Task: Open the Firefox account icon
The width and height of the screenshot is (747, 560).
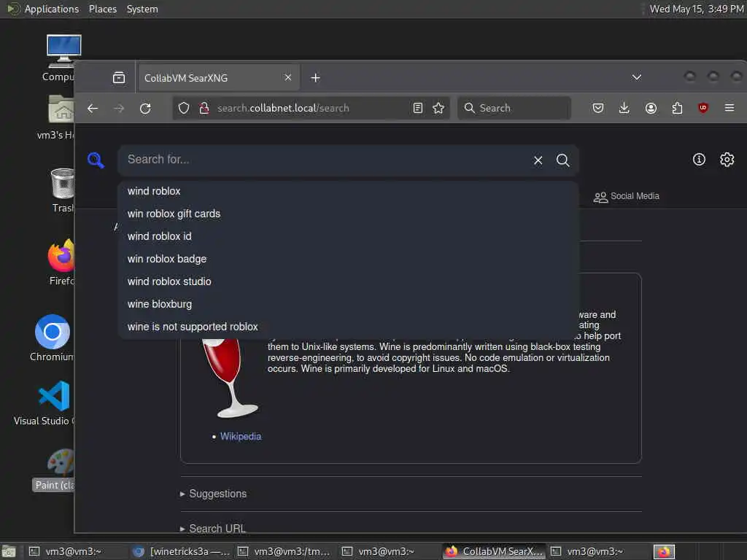Action: [x=651, y=108]
